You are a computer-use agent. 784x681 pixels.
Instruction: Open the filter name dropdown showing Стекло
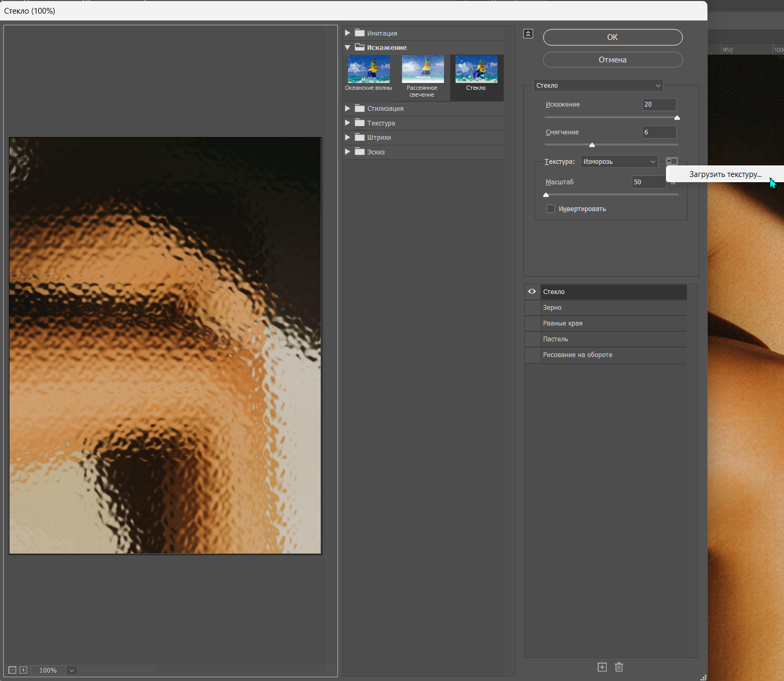598,86
